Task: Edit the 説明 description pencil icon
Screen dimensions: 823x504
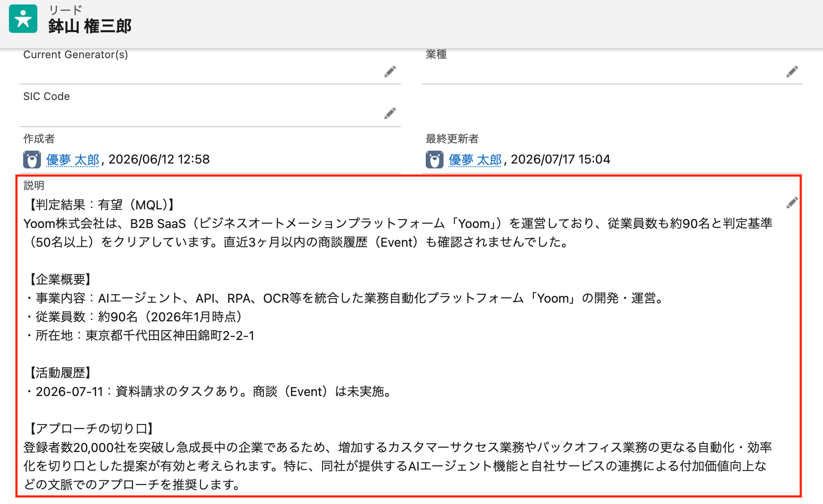Action: click(x=792, y=203)
